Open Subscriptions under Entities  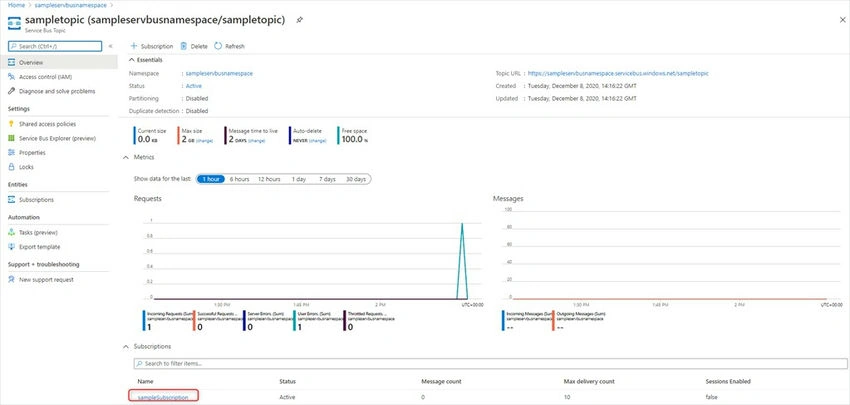pyautogui.click(x=36, y=200)
